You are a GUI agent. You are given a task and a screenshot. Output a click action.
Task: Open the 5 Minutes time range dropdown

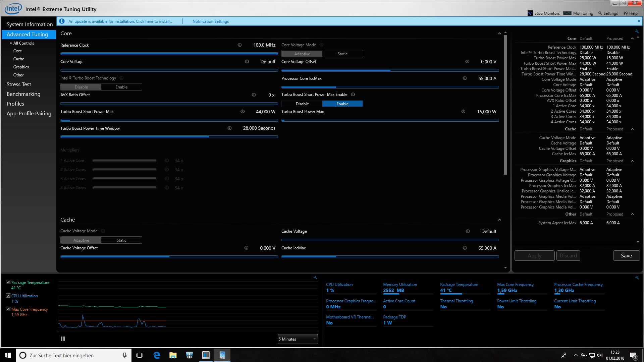click(298, 339)
